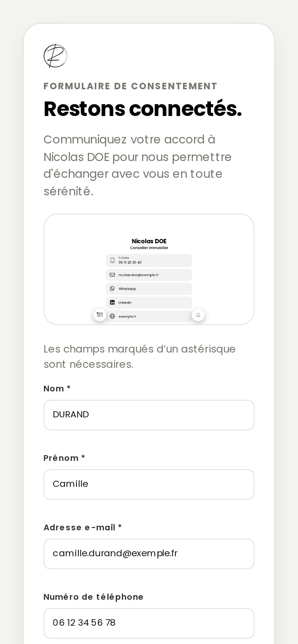Click the Nicolas DOE name on the card
298x644 pixels.
tap(149, 241)
